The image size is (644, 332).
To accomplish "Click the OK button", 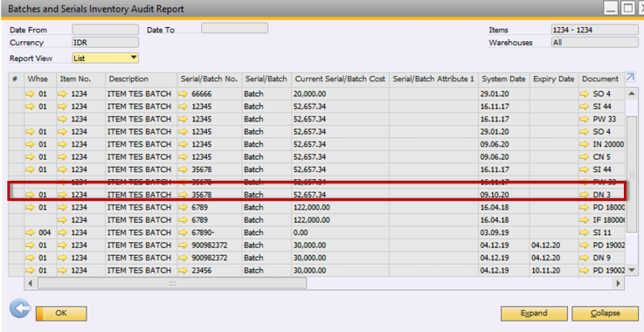I will (61, 314).
